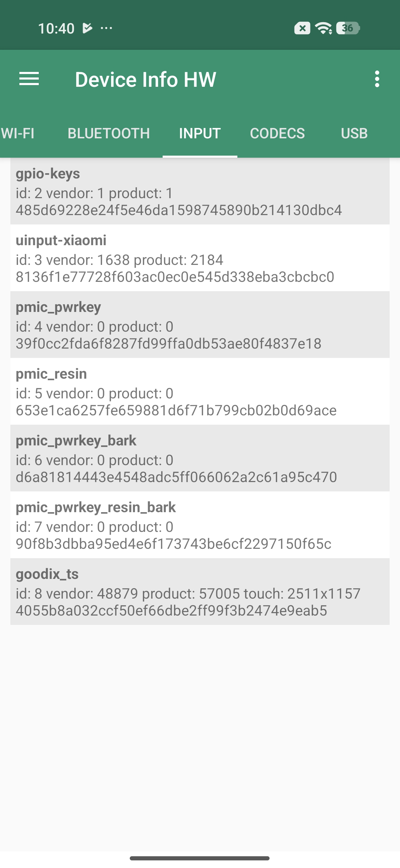
Task: Tap the status bar three-dots icon
Action: [106, 28]
